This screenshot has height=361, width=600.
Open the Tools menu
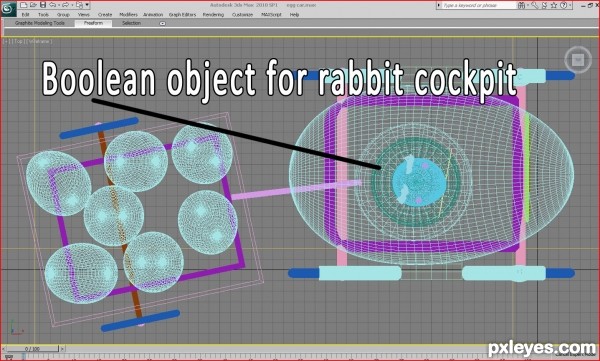43,15
